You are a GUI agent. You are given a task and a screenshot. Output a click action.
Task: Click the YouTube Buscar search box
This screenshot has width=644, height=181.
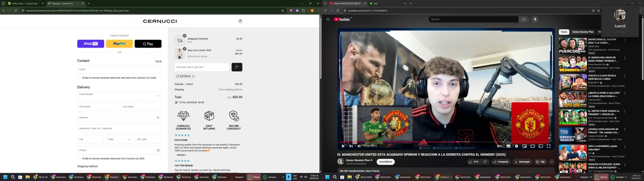(x=473, y=19)
